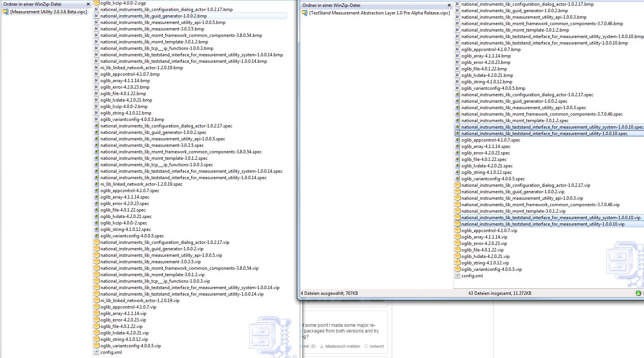644x358 pixels.
Task: Click icon of oglib_variantconfig-4.0.0.5.vip, left window
Action: pyautogui.click(x=97, y=346)
